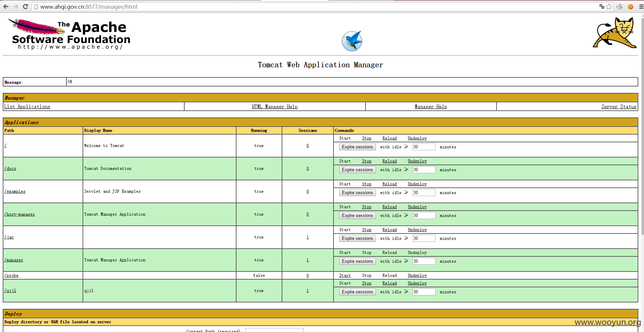Viewport: 644px width, 332px height.
Task: View sessions count for /jac
Action: coord(308,237)
